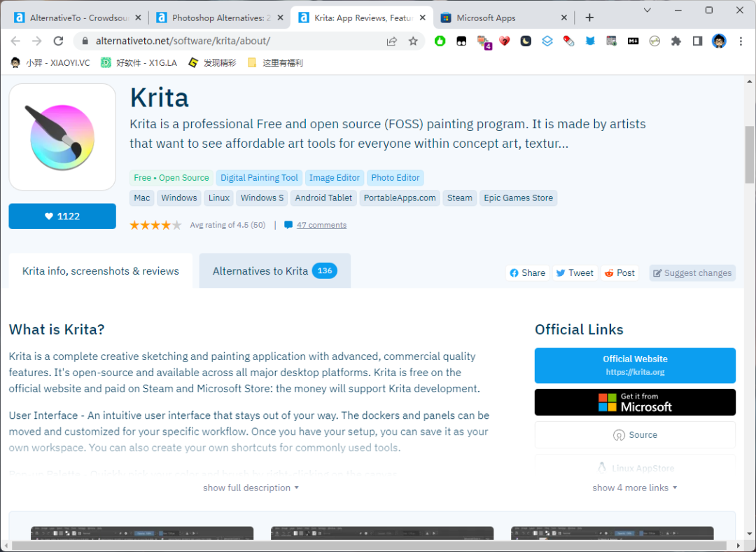Click the red pill extension icon
Viewport: 756px width, 552px height.
point(569,41)
